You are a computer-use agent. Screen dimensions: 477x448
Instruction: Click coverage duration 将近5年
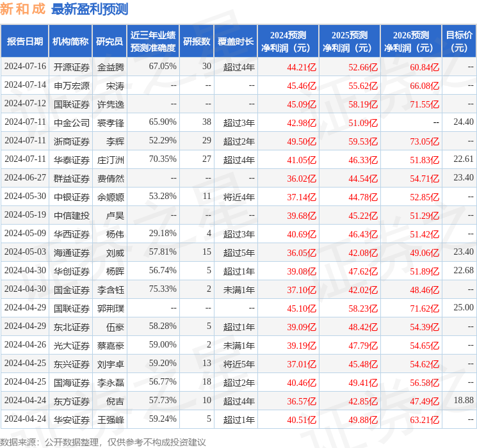(239, 364)
